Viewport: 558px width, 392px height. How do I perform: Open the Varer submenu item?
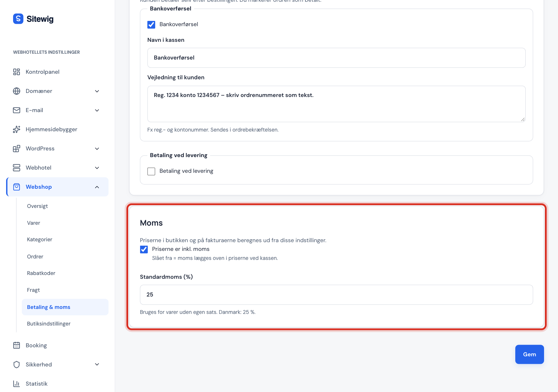(x=33, y=223)
